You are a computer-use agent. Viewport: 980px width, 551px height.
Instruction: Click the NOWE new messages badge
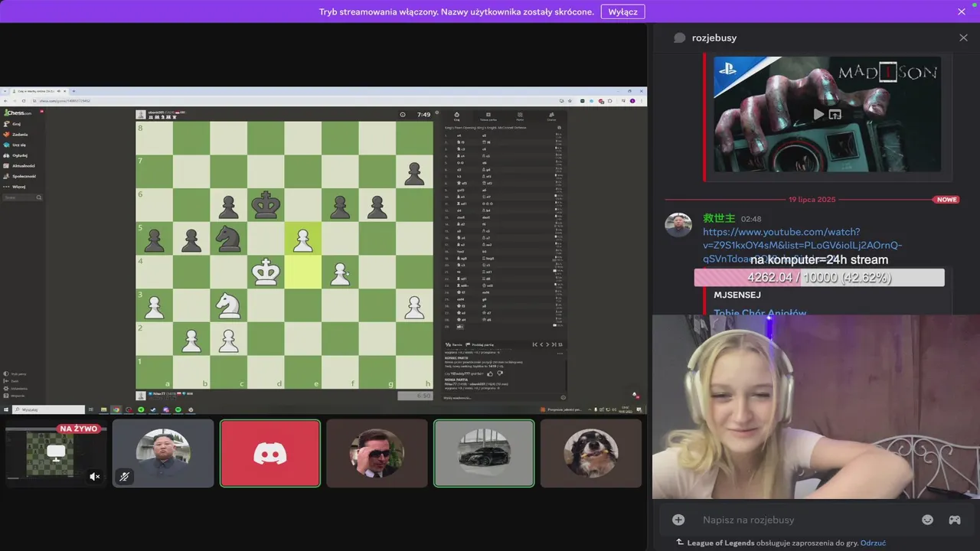coord(946,200)
